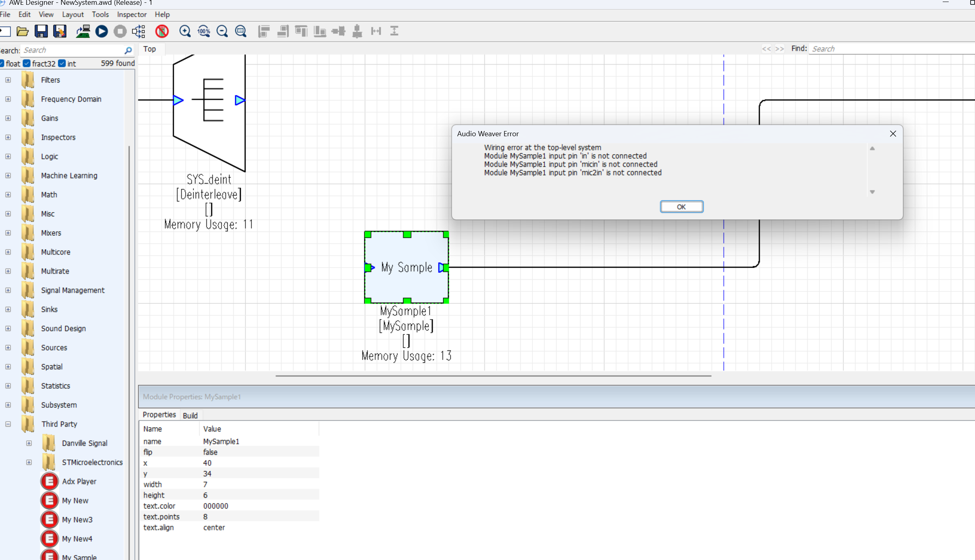This screenshot has height=560, width=975.
Task: Click the center horizontally icon
Action: pyautogui.click(x=339, y=31)
